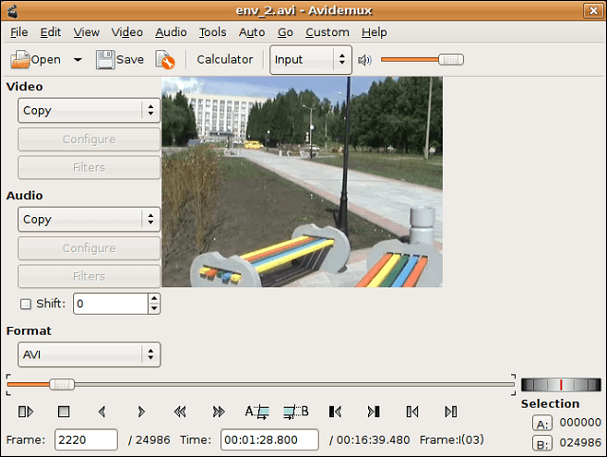Go to next black frame
Viewport: 607px width, 457px height.
pos(374,411)
